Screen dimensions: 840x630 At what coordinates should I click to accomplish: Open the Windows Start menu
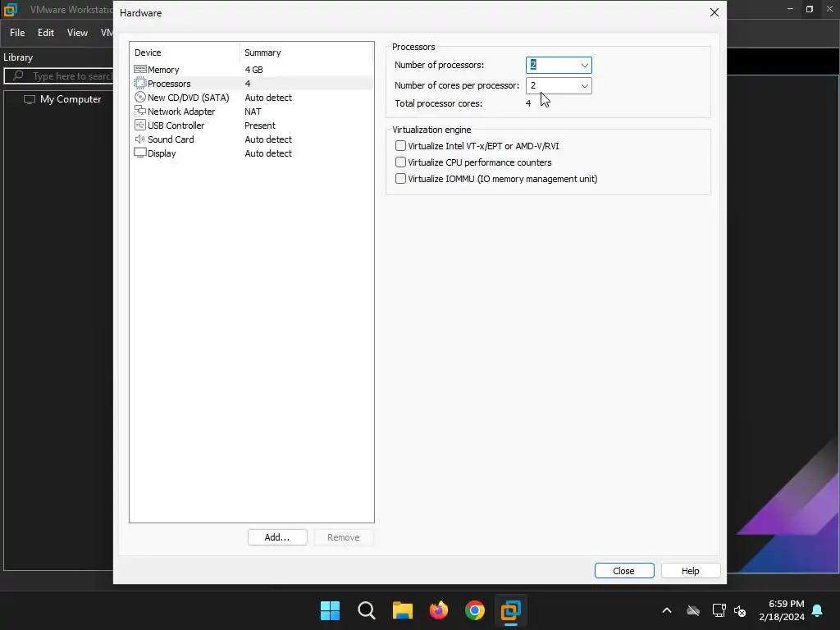[x=330, y=610]
